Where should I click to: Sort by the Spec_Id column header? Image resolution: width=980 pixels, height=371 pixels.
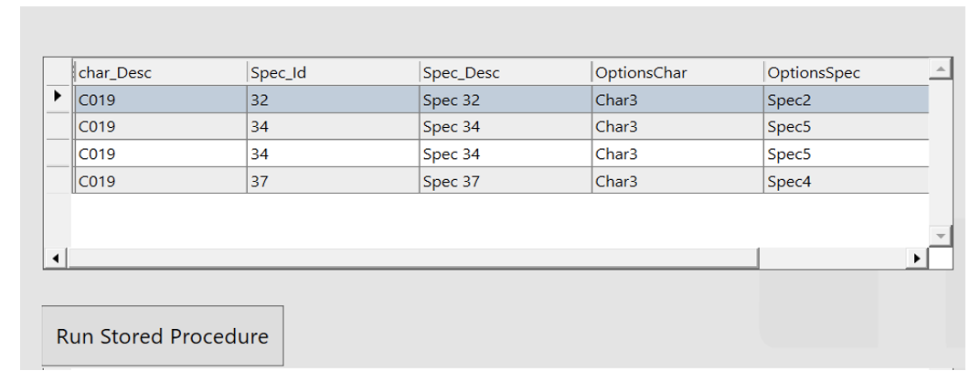pos(333,72)
